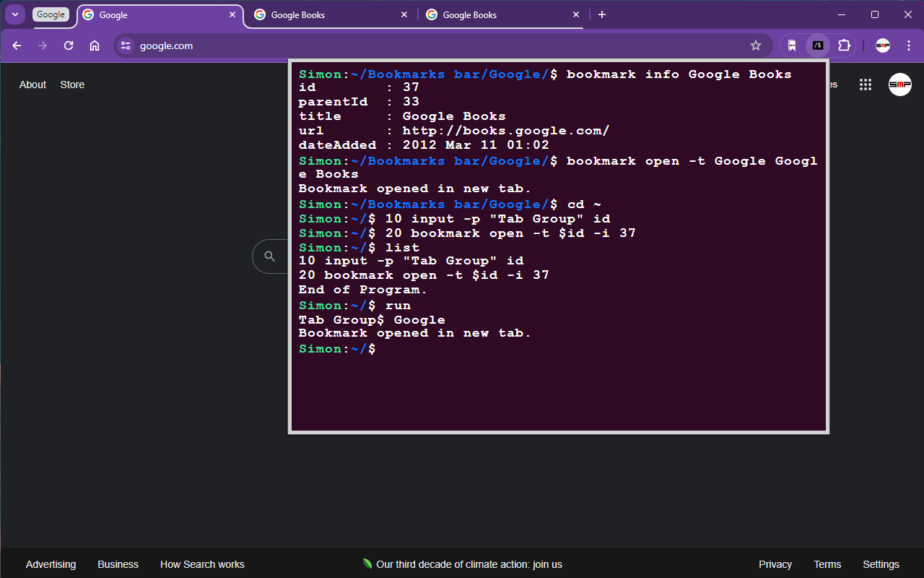Viewport: 924px width, 578px height.
Task: Open the Extensions puzzle menu
Action: 844,46
